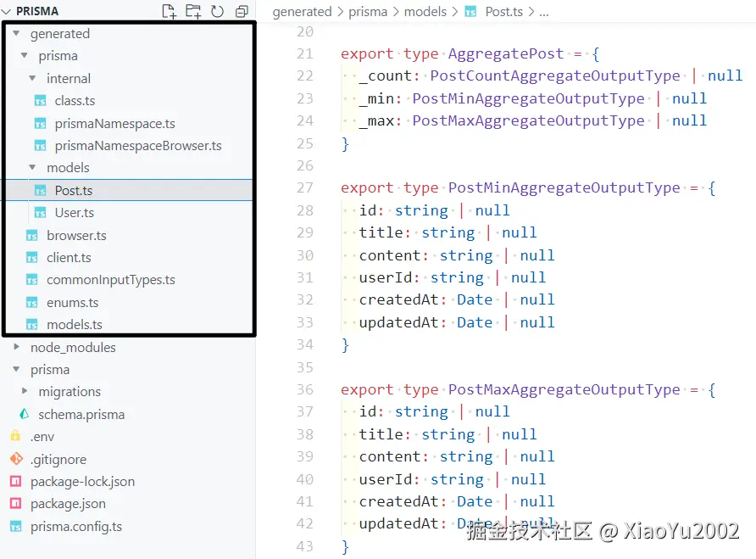The width and height of the screenshot is (756, 559).
Task: Open class.ts file
Action: pyautogui.click(x=75, y=101)
